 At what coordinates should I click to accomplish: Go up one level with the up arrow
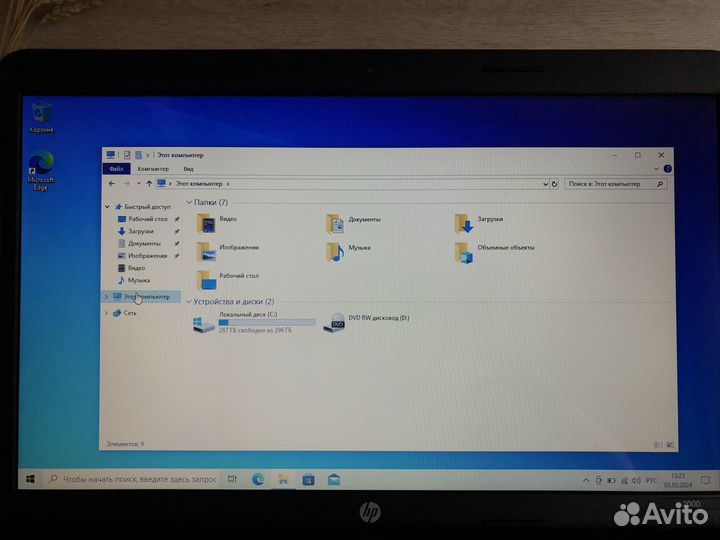149,184
